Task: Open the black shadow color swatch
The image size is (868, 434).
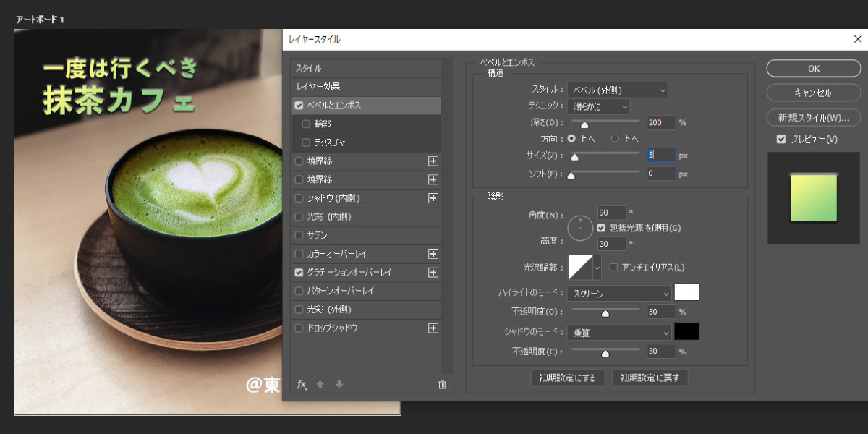Action: click(x=687, y=332)
